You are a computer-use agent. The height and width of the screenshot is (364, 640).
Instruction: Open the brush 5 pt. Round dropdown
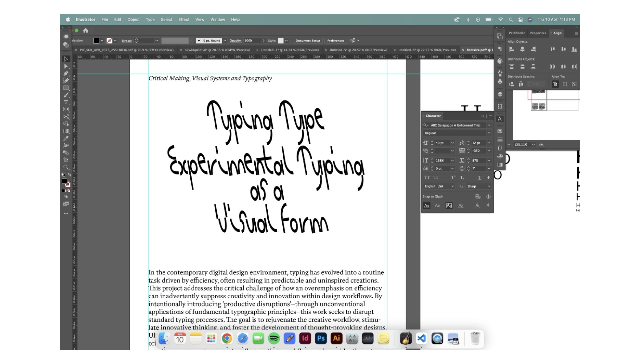click(225, 40)
